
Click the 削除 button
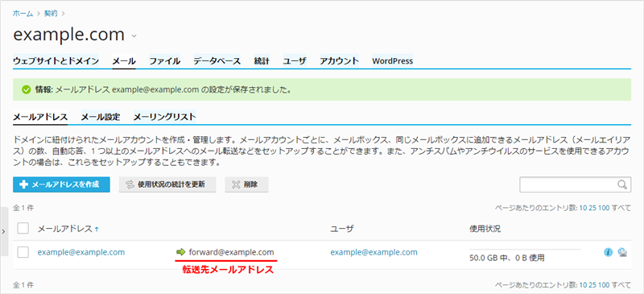tap(247, 184)
